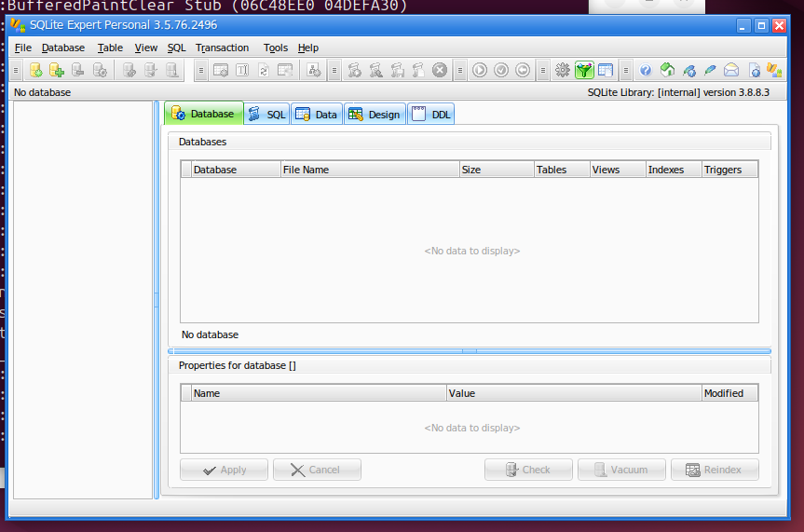Click the Reindex button
Image resolution: width=804 pixels, height=532 pixels.
(x=715, y=470)
